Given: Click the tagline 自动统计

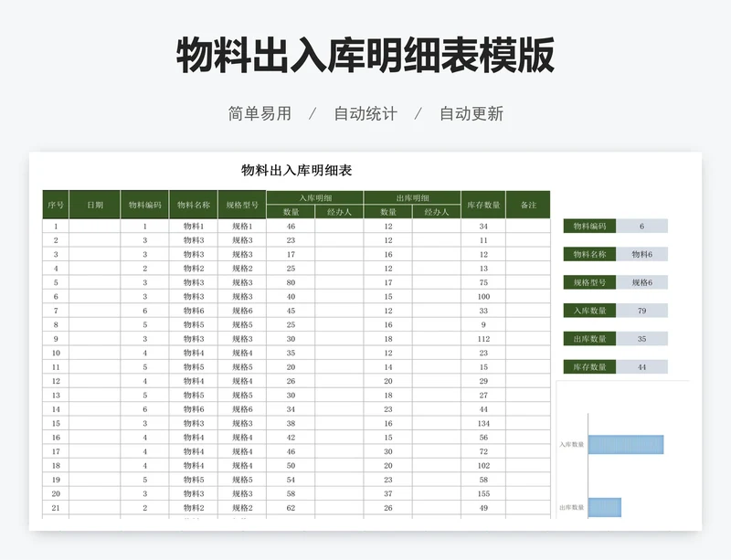Looking at the screenshot, I should [365, 114].
